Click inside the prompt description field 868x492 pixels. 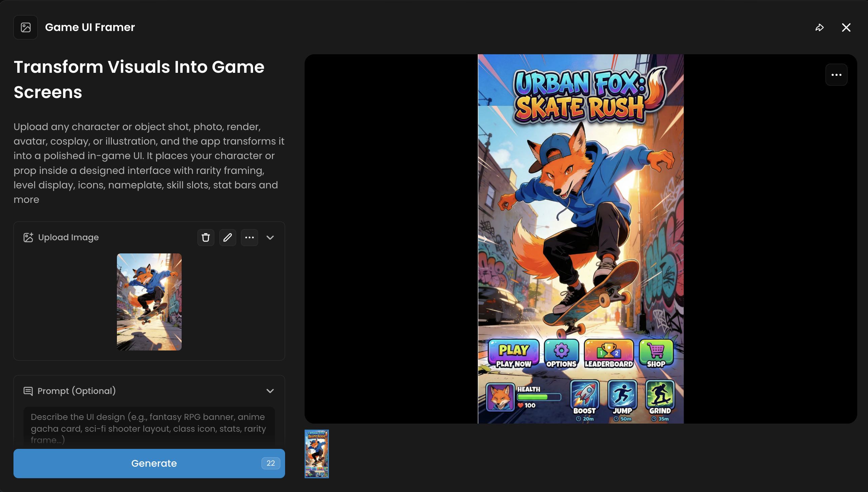pyautogui.click(x=149, y=428)
